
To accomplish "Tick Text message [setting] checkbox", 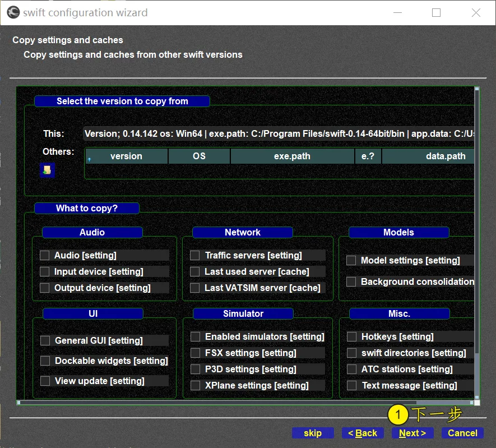I will click(x=352, y=385).
